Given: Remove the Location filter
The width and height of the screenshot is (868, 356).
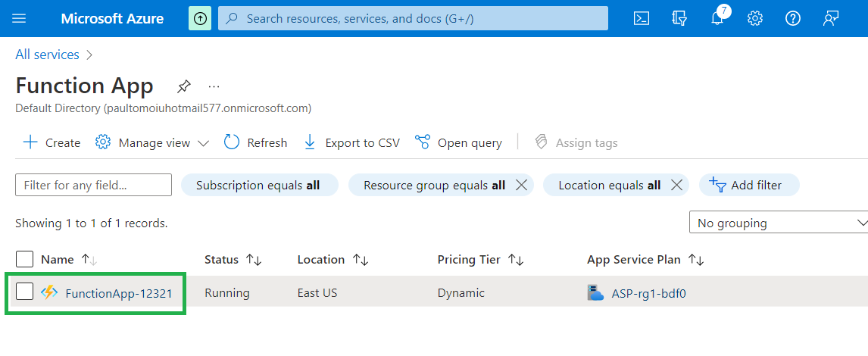Looking at the screenshot, I should coord(676,185).
